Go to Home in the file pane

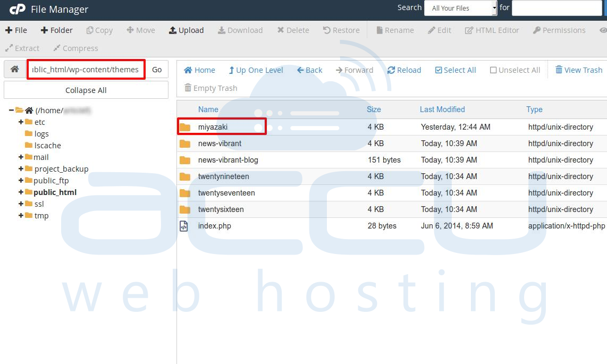pyautogui.click(x=199, y=70)
